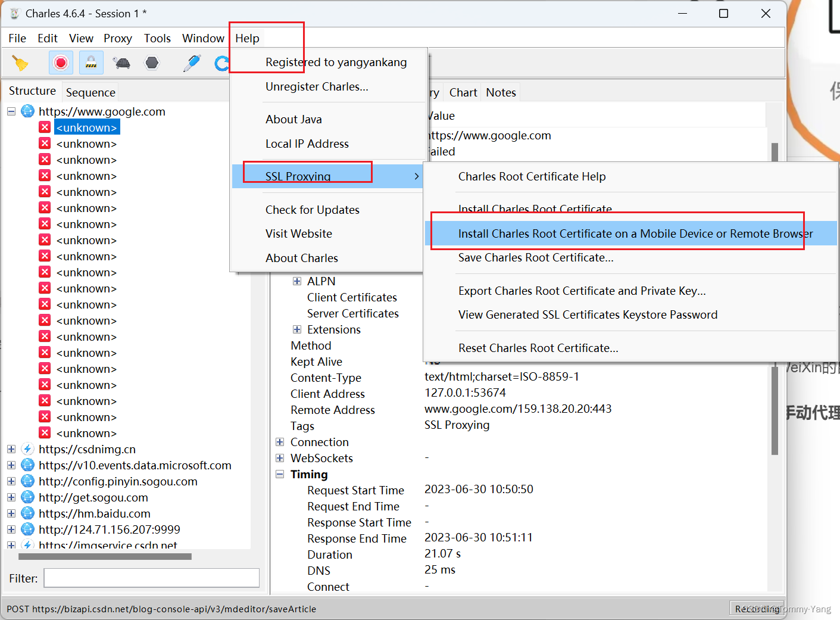Toggle the SSL Proxying lock icon
Viewport: 840px width, 620px height.
(x=91, y=63)
